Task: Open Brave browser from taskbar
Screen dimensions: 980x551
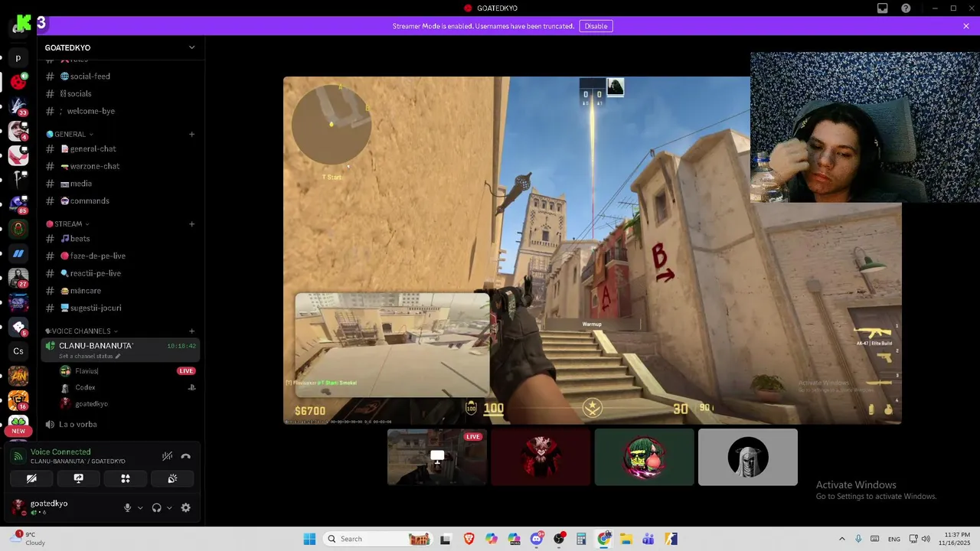Action: click(x=469, y=539)
